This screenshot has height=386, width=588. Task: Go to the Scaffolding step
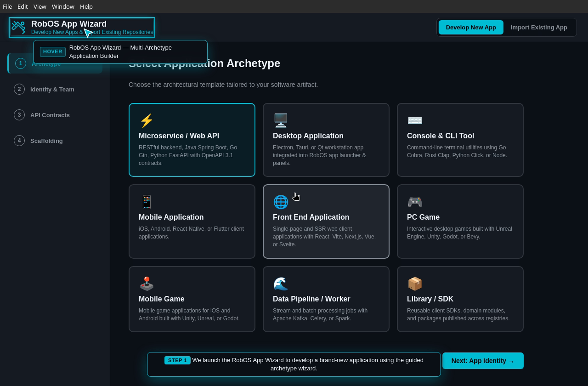[x=55, y=141]
